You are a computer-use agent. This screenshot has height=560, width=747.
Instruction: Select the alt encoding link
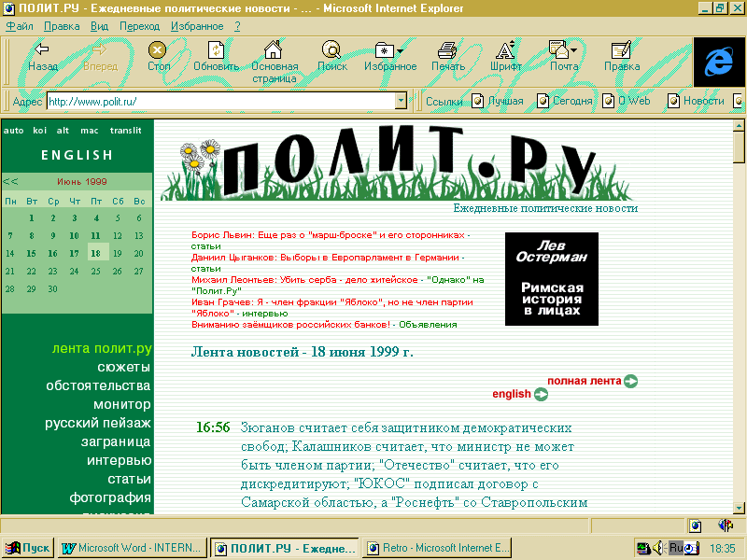[63, 131]
